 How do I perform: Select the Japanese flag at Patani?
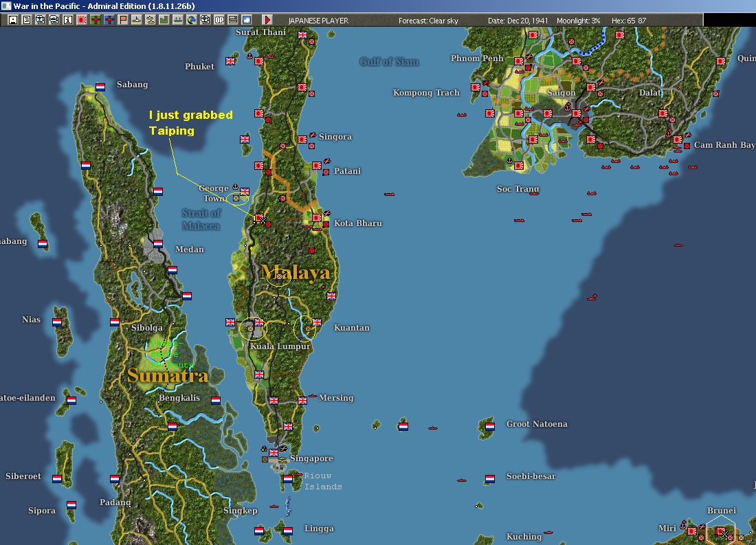[317, 166]
